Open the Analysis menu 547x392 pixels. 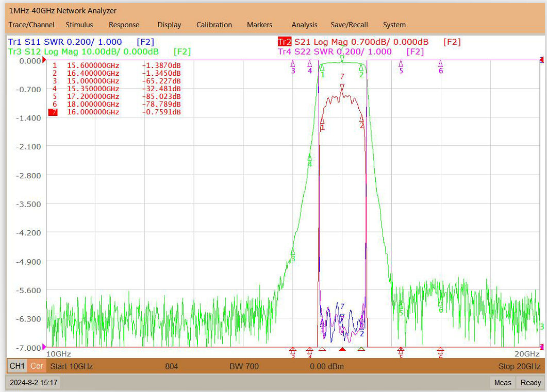[304, 25]
